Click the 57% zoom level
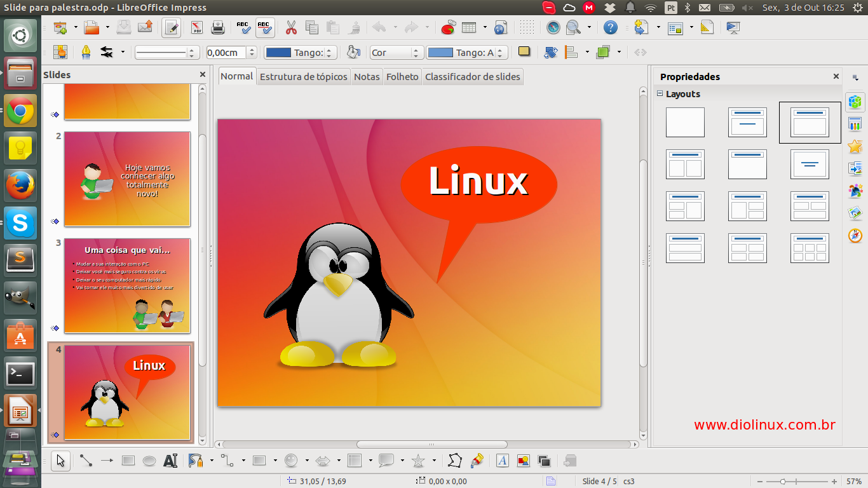Viewport: 868px width, 488px height. [854, 482]
